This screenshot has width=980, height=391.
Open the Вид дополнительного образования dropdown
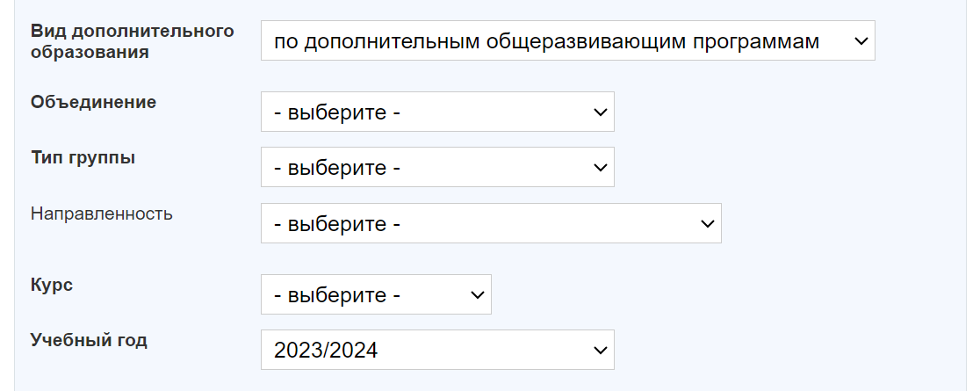pos(567,41)
